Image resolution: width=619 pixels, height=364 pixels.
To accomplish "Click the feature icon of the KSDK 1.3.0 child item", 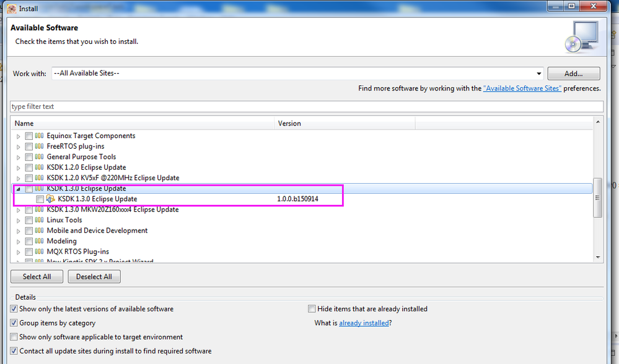I will [51, 199].
